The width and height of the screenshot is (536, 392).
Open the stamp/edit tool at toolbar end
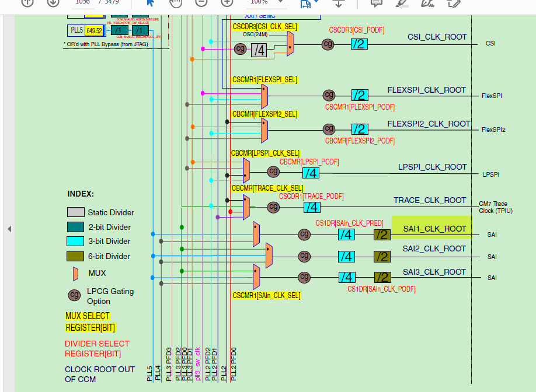click(x=454, y=3)
